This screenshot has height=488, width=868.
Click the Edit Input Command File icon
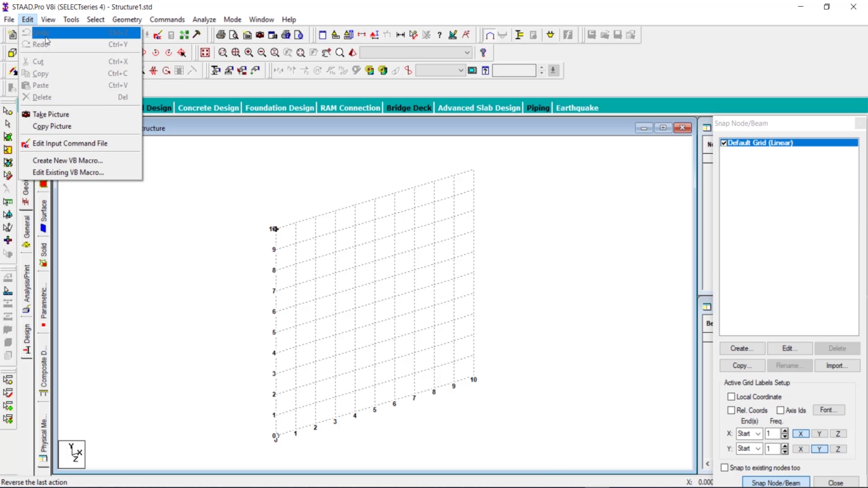26,144
